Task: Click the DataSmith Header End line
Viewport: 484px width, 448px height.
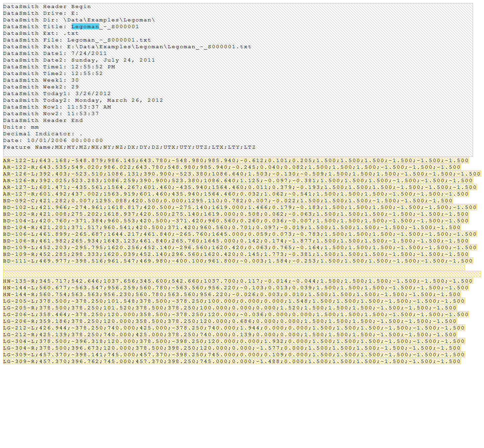Action: [43, 121]
